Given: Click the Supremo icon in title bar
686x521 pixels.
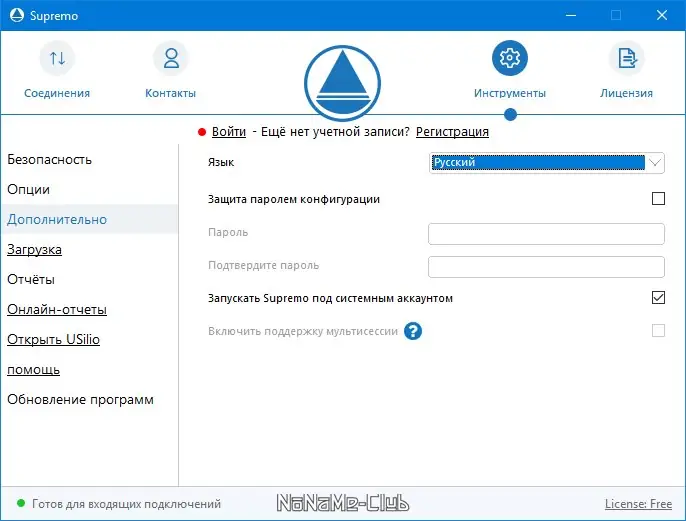Looking at the screenshot, I should coord(17,15).
